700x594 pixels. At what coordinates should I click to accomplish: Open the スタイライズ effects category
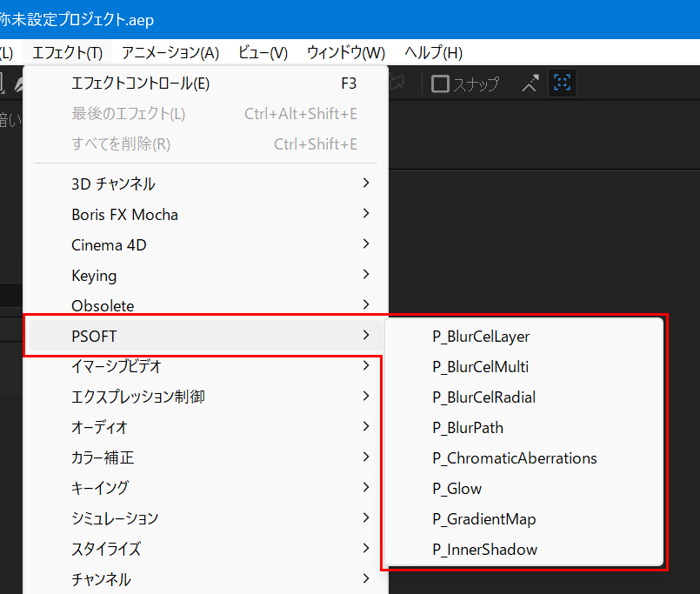[205, 549]
